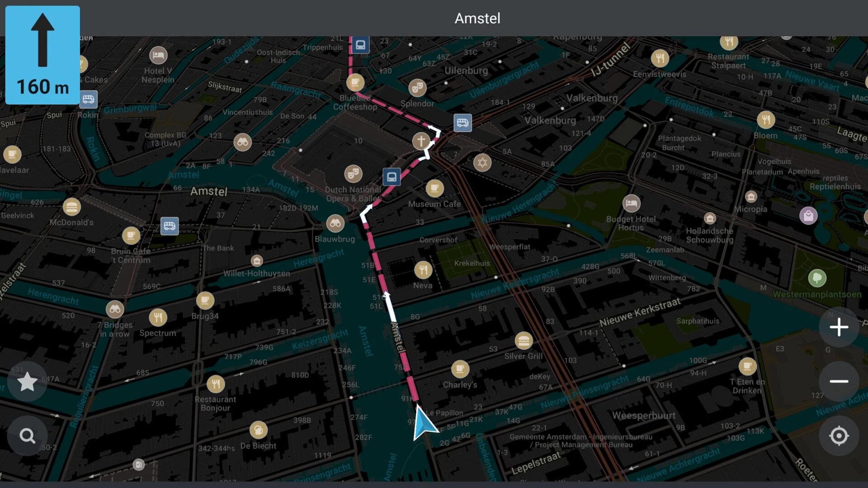Tap the 160 m straight-ahead instruction panel
Image resolution: width=868 pixels, height=488 pixels.
click(x=42, y=55)
